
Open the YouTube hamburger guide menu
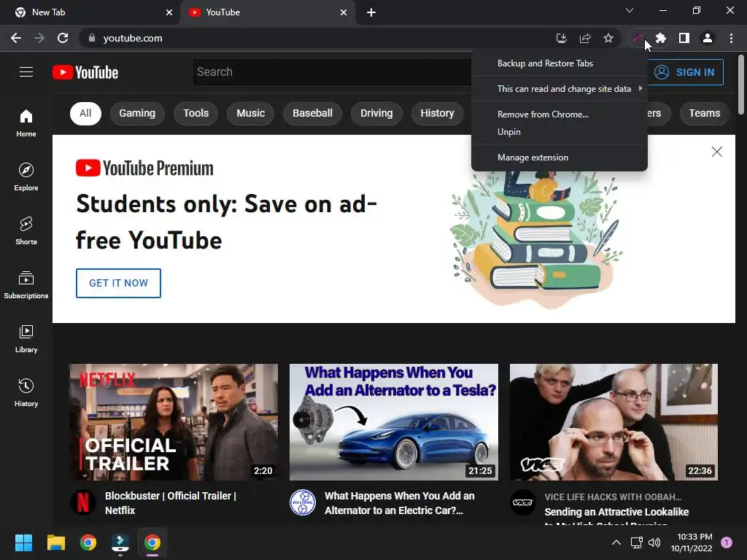26,72
